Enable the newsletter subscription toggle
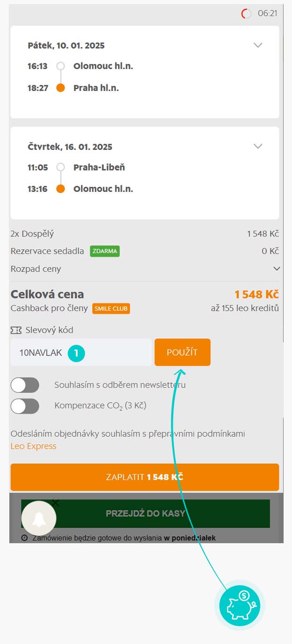 tap(25, 385)
